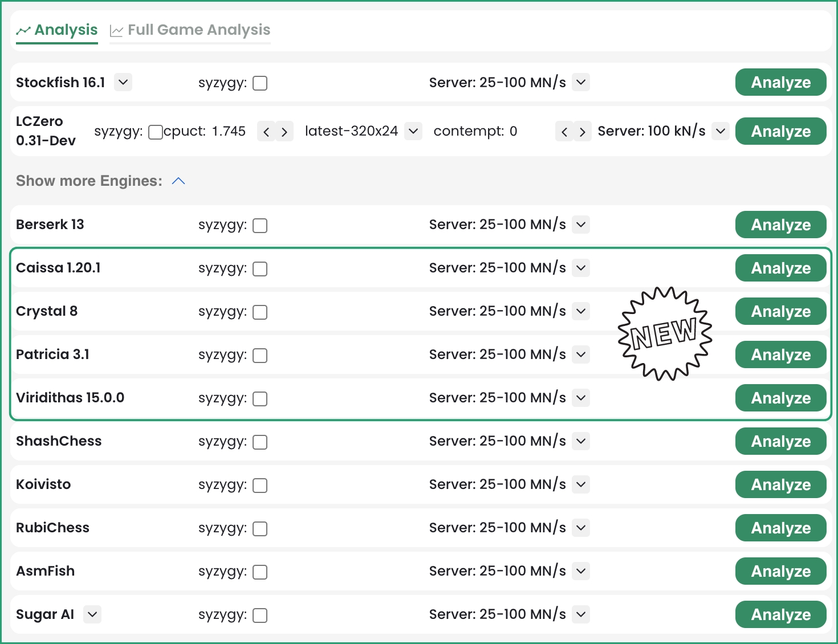Open Stockfish 16.1 server speed dropdown
This screenshot has width=838, height=644.
[581, 82]
